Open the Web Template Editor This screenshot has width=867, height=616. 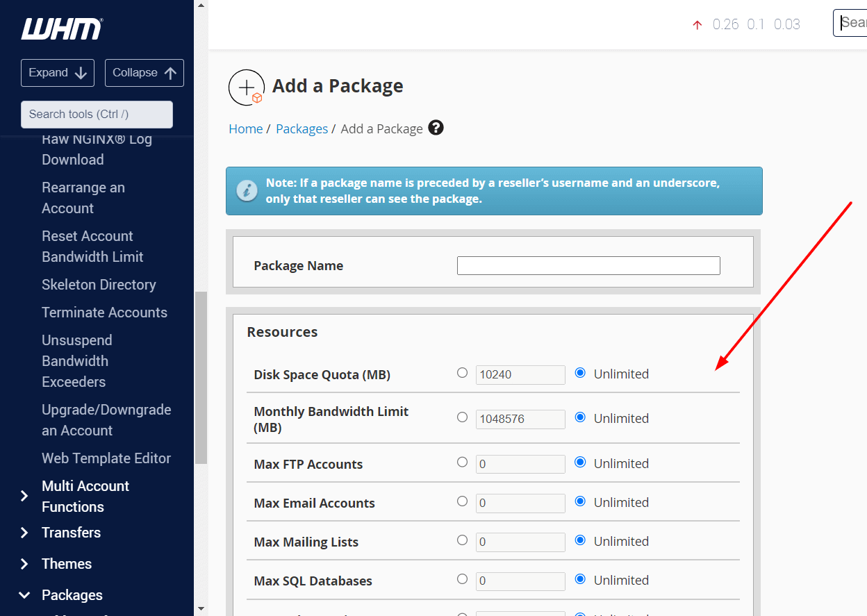(x=106, y=458)
